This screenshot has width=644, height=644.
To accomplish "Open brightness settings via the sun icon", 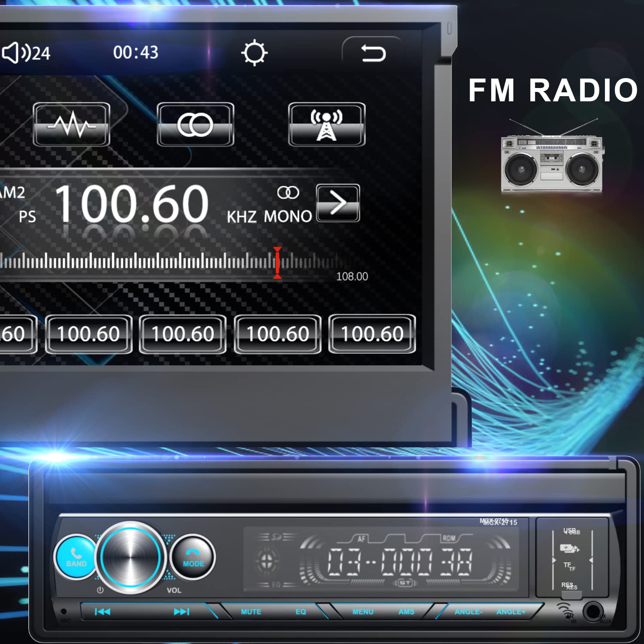I will [x=254, y=53].
